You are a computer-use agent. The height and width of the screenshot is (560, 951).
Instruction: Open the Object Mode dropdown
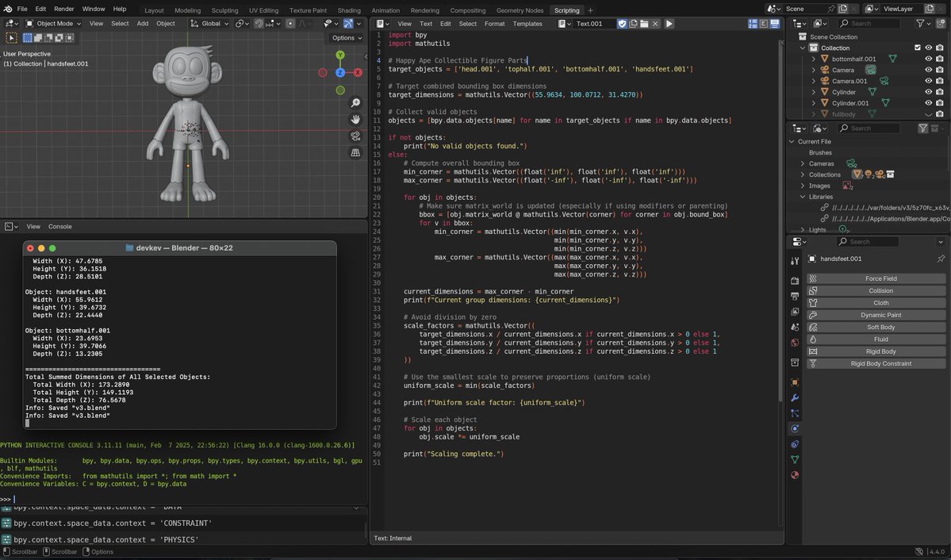click(x=53, y=24)
